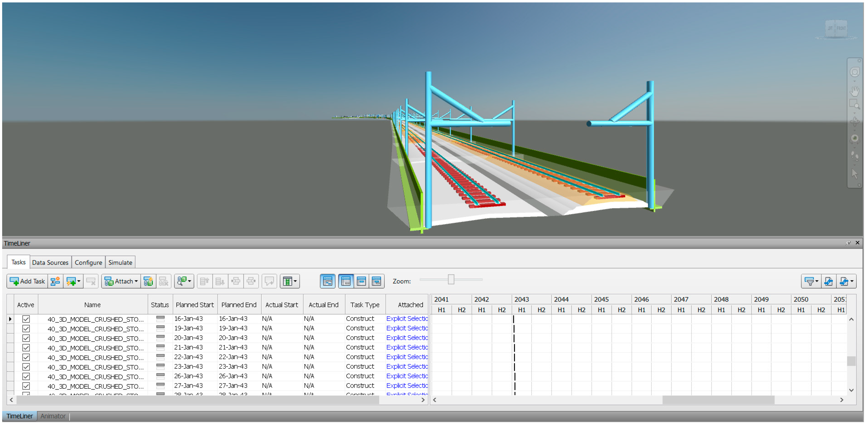868x427 pixels.
Task: Click Show Planned vs Actual Gantt icon
Action: click(x=376, y=281)
